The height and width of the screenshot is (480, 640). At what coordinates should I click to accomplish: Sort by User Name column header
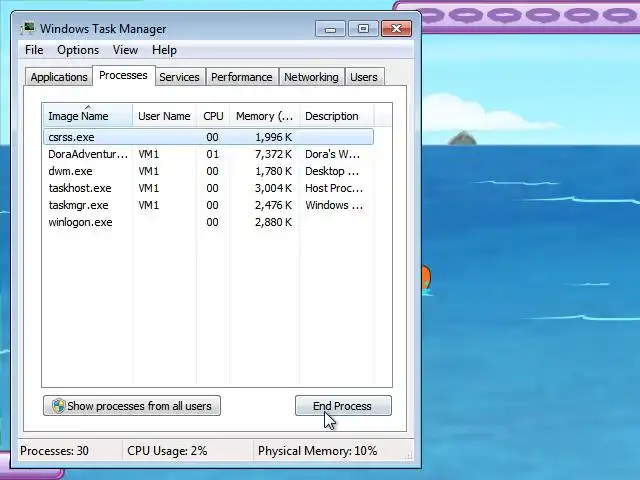click(x=164, y=116)
